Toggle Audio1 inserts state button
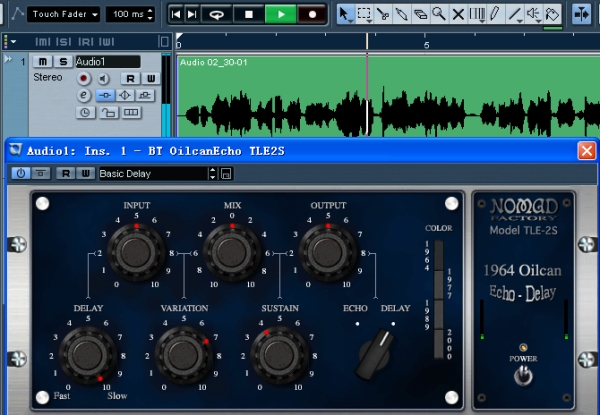The height and width of the screenshot is (415, 600). click(x=105, y=95)
